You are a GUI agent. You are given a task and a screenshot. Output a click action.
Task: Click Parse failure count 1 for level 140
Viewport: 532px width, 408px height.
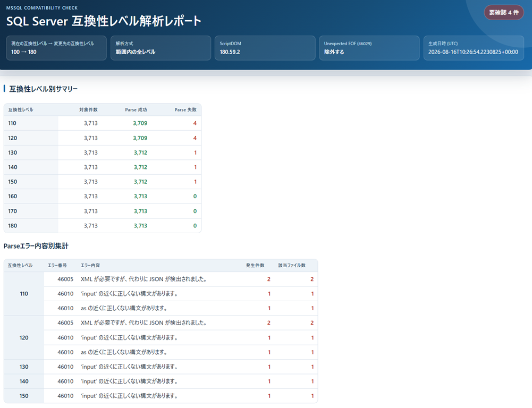click(195, 167)
